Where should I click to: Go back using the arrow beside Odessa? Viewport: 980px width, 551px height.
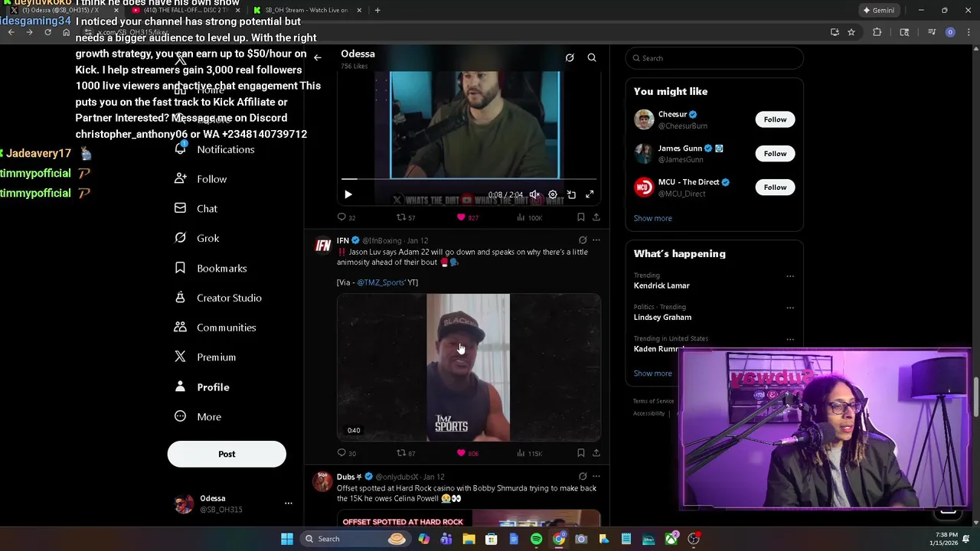317,57
